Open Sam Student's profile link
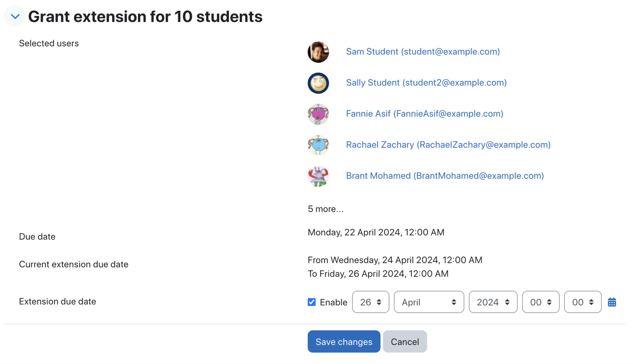 coord(423,52)
